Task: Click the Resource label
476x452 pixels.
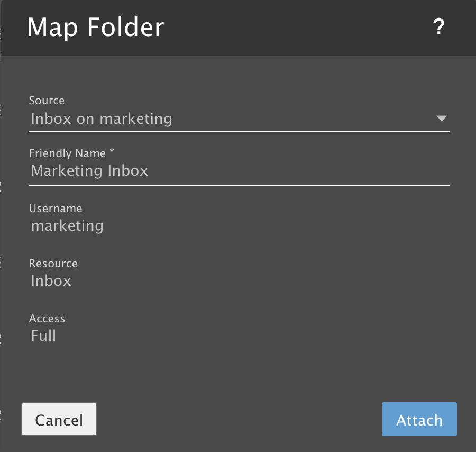Action: point(53,264)
